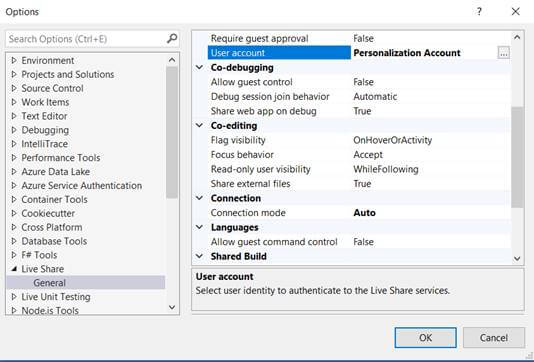Viewport: 534px width, 362px height.
Task: Open the help question mark button
Action: [479, 12]
